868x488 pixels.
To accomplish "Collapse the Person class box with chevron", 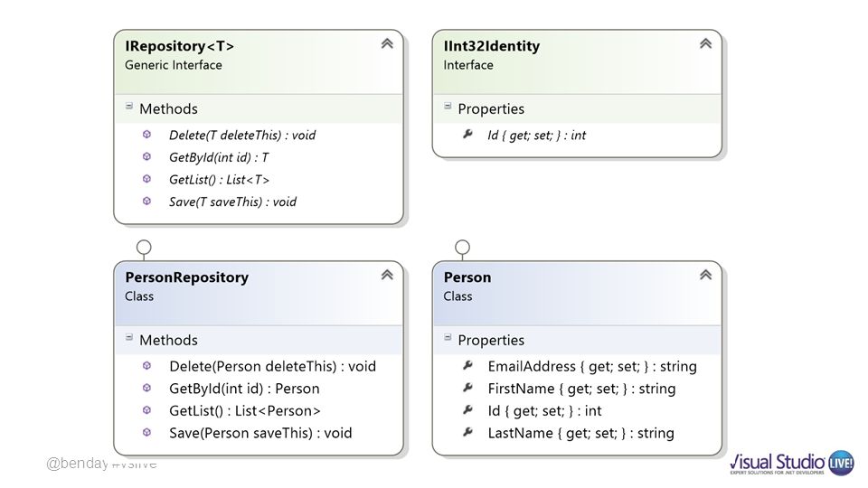I will tap(705, 275).
